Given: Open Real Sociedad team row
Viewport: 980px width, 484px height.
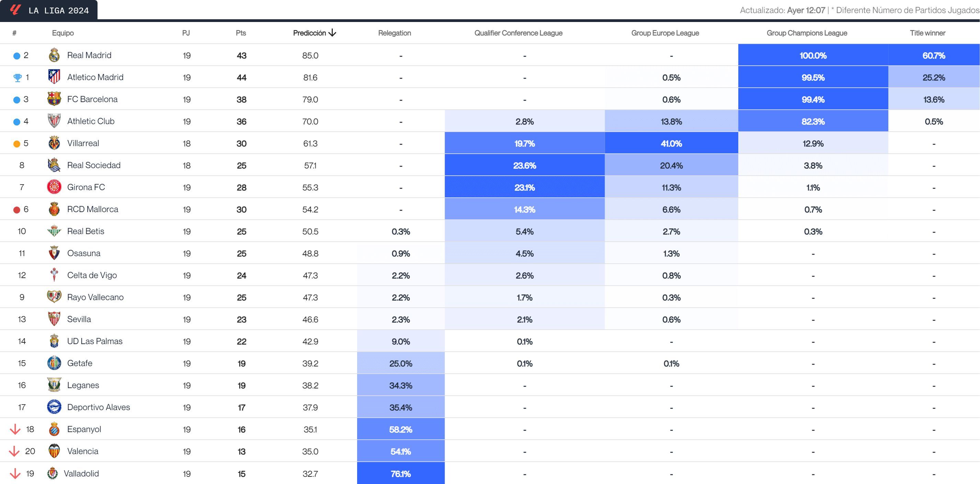Looking at the screenshot, I should pos(94,165).
